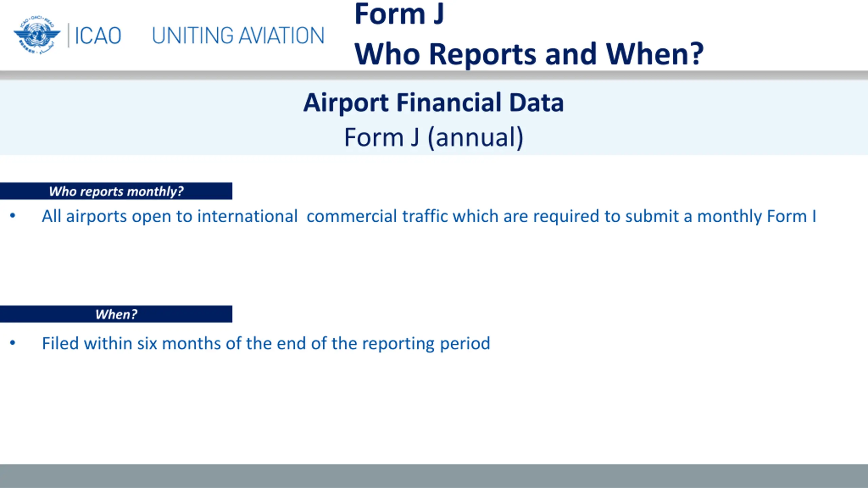Click the gray footer bar
The height and width of the screenshot is (488, 868).
pos(434,476)
